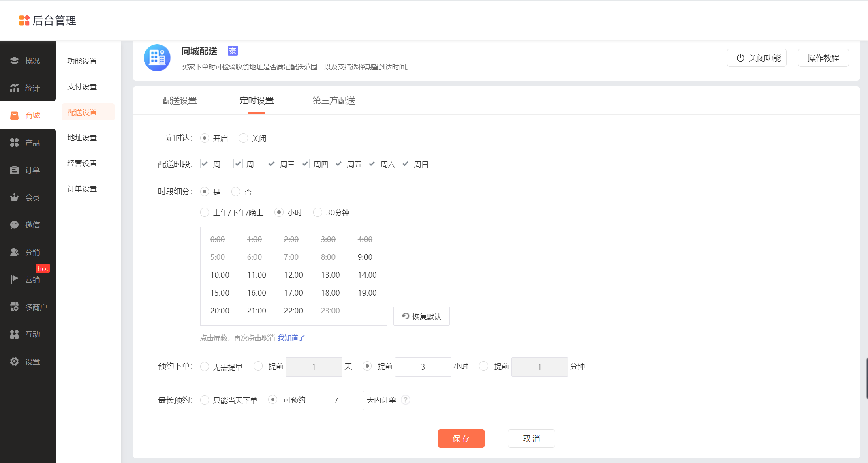
Task: Uncheck the 周五 checkbox
Action: tap(338, 164)
